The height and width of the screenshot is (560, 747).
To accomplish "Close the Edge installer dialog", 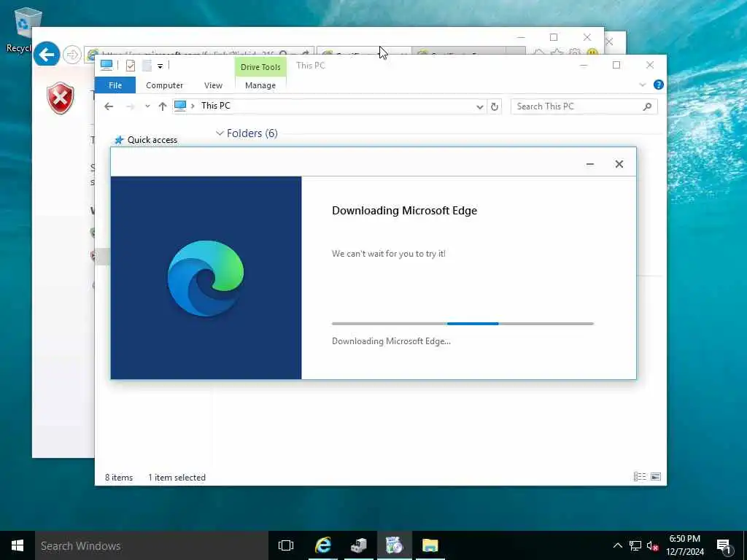I will 619,164.
